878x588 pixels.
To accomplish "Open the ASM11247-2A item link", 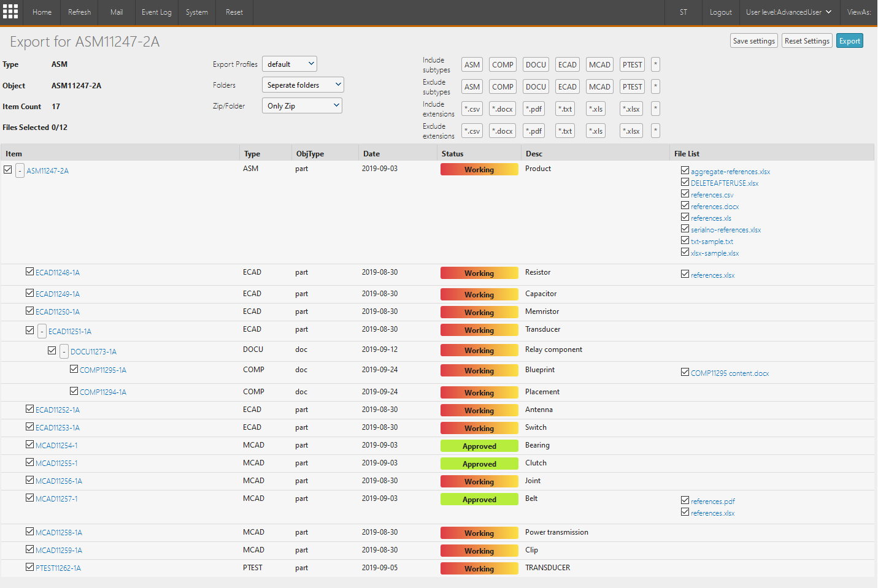I will click(x=47, y=171).
